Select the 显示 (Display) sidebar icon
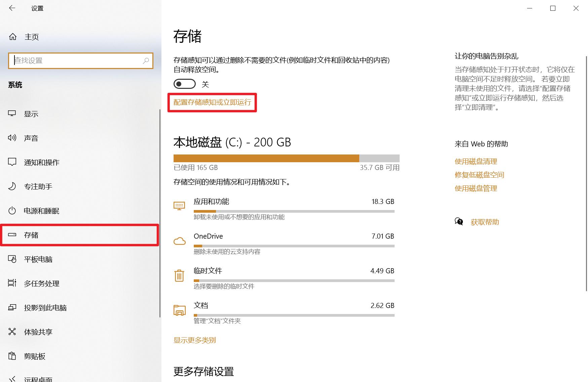The width and height of the screenshot is (588, 382). 12,114
